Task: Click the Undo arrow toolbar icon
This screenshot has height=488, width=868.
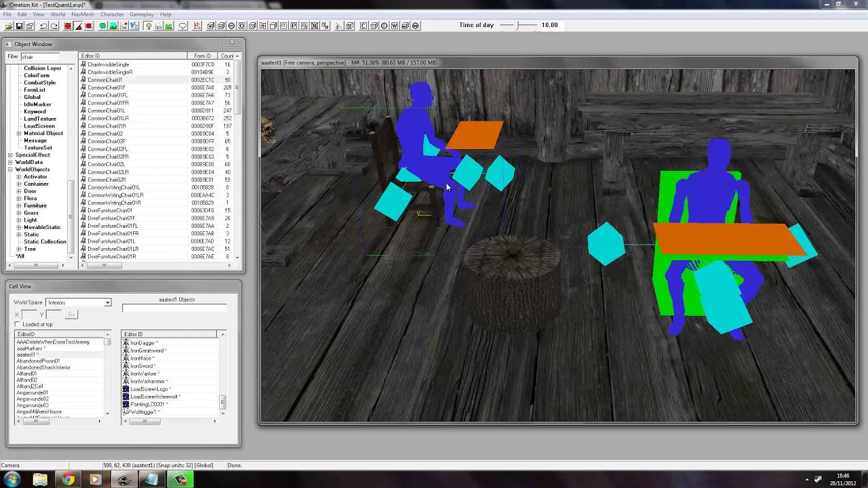Action: [43, 26]
